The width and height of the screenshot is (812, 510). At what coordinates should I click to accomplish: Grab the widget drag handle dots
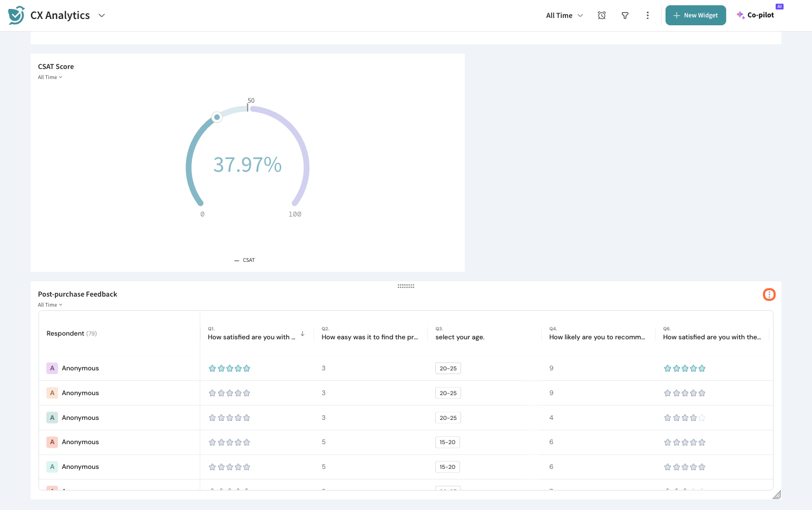click(x=406, y=286)
